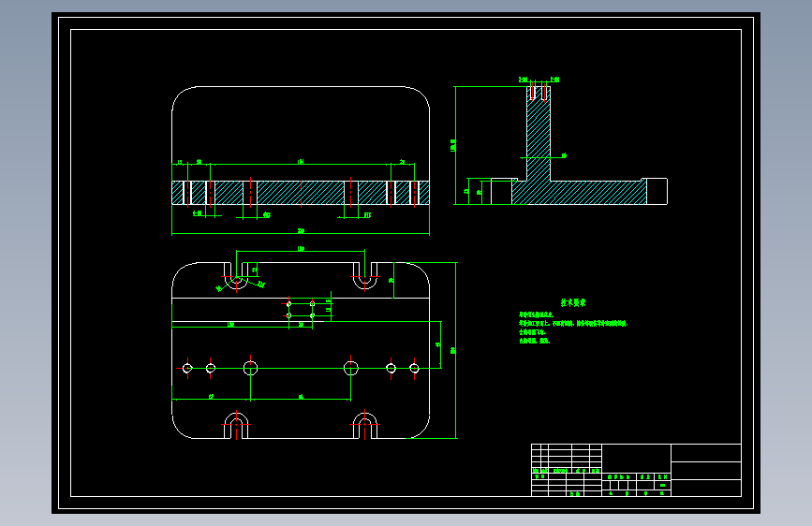Select the overall height dimension right of plan view
This screenshot has width=812, height=526.
456,350
